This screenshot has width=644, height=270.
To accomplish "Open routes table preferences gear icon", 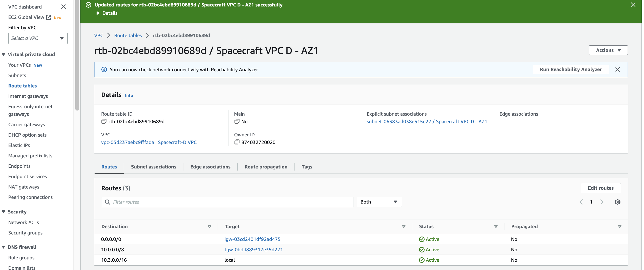I will pyautogui.click(x=617, y=202).
